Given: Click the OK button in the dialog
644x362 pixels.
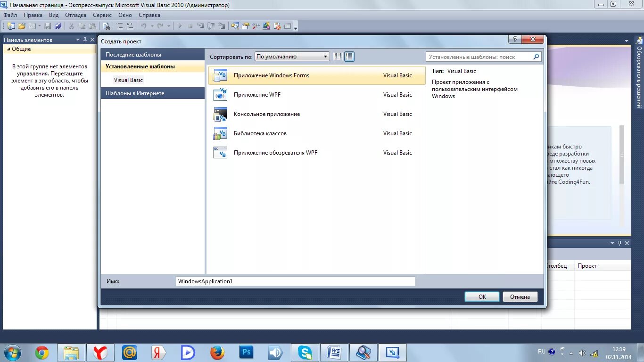Looking at the screenshot, I should (x=482, y=297).
